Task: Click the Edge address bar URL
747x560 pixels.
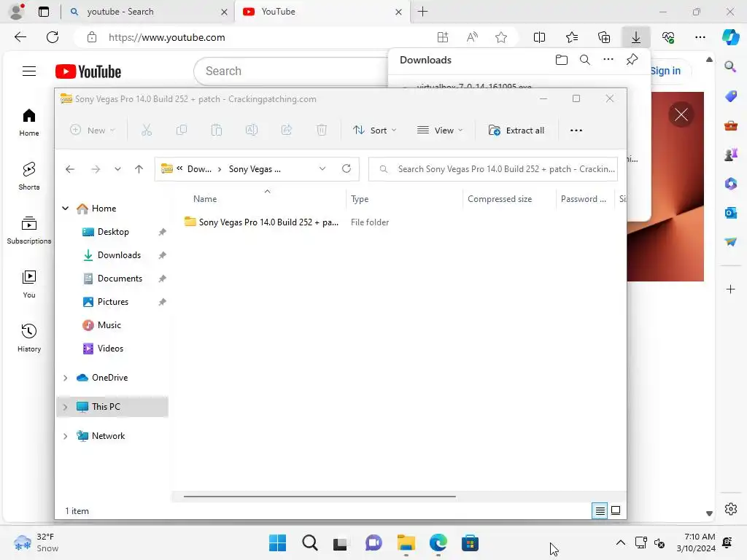Action: pyautogui.click(x=167, y=37)
